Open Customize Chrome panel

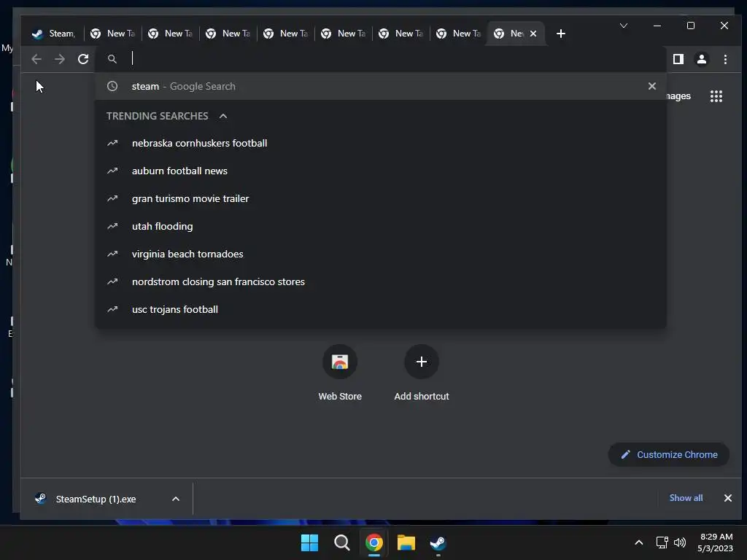(x=668, y=455)
